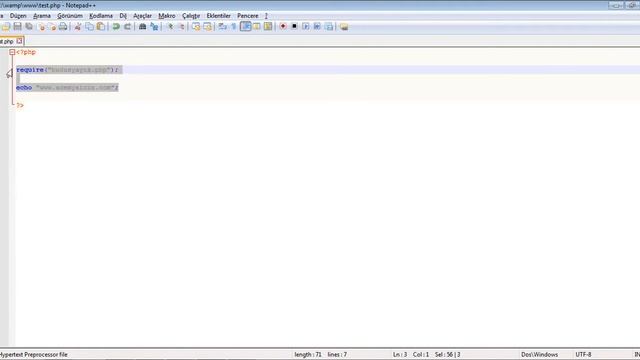Click the Save Recorded Macro icon
Image resolution: width=640 pixels, height=360 pixels.
coord(329,27)
